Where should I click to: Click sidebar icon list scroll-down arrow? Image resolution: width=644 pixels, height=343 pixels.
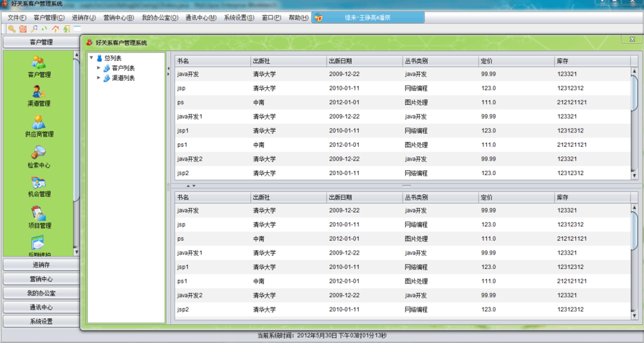(76, 251)
